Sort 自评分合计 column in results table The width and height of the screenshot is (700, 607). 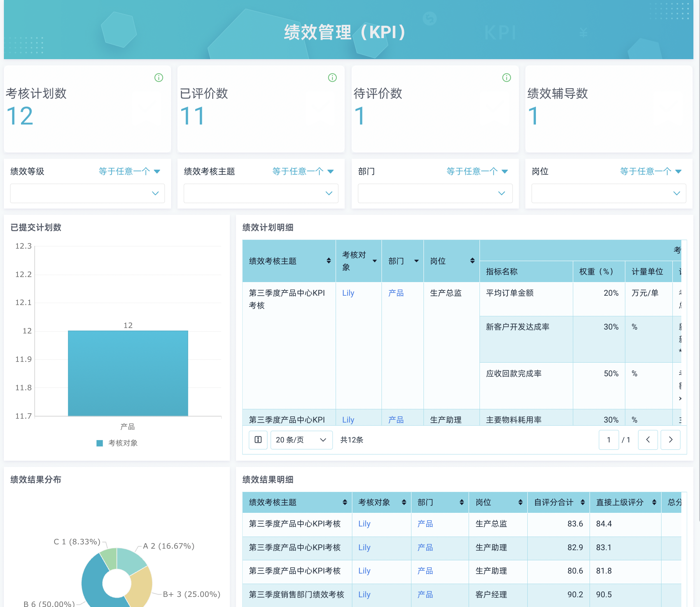[582, 502]
